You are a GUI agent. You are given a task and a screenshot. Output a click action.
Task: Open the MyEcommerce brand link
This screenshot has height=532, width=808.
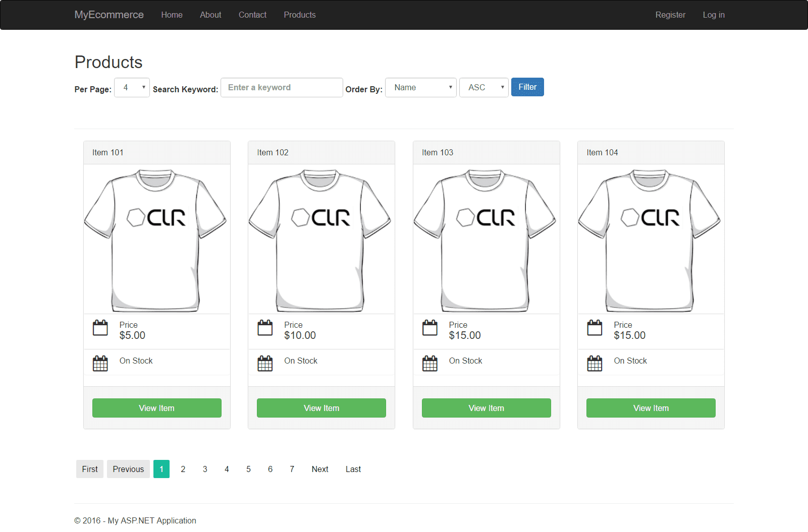pyautogui.click(x=109, y=15)
